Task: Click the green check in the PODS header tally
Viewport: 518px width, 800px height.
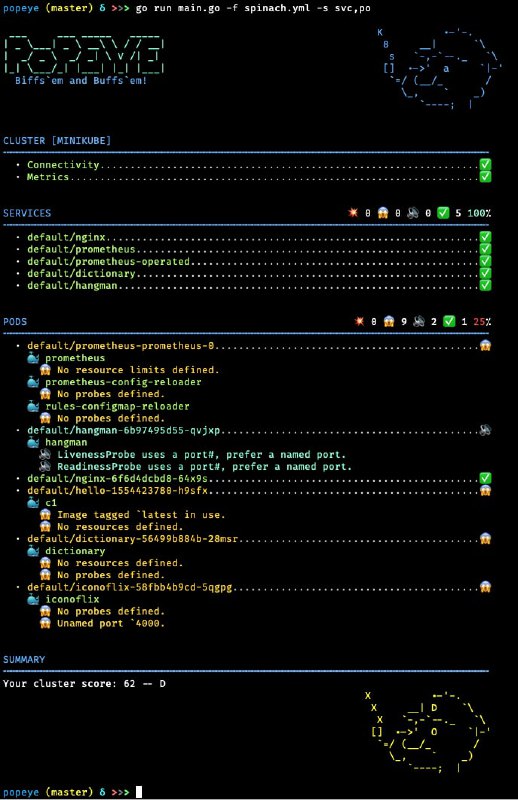Action: pyautogui.click(x=449, y=321)
